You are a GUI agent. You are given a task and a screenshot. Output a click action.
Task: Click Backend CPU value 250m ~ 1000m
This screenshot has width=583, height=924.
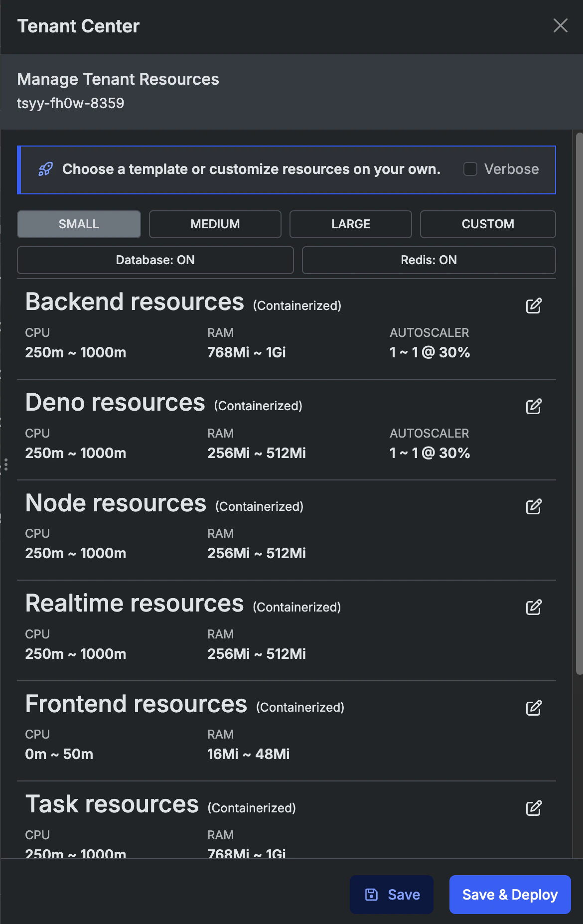[76, 352]
